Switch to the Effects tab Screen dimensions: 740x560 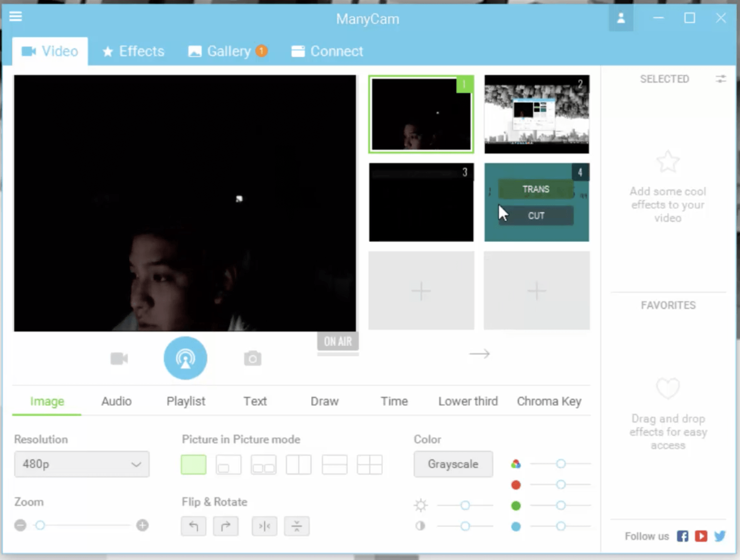pyautogui.click(x=133, y=51)
